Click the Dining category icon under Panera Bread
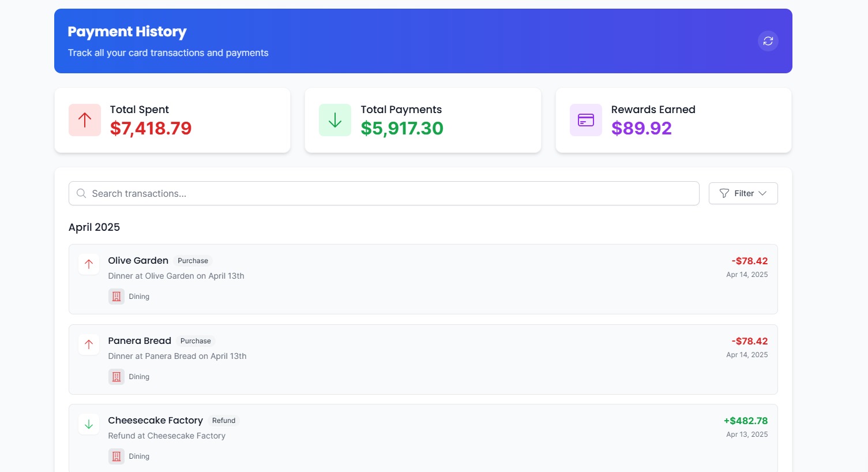Image resolution: width=868 pixels, height=472 pixels. [117, 377]
